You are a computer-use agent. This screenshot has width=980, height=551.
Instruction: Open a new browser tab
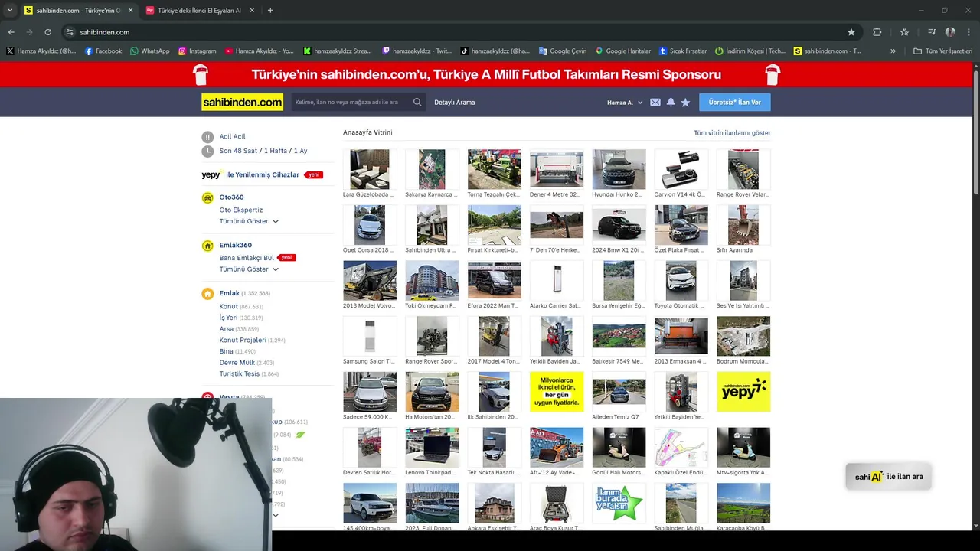[x=270, y=11]
